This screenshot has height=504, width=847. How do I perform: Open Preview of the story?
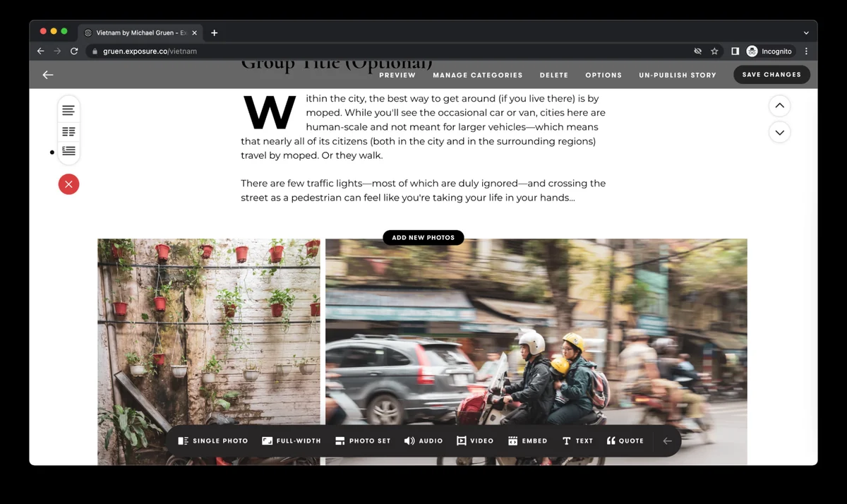tap(397, 75)
